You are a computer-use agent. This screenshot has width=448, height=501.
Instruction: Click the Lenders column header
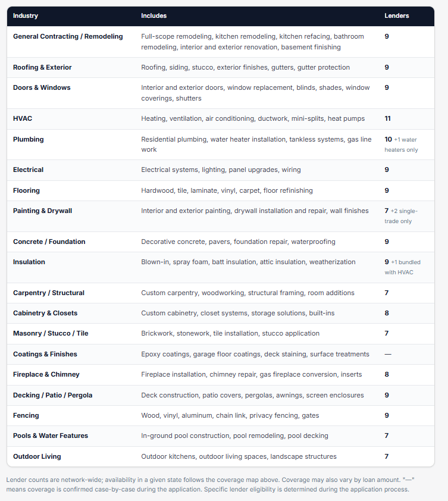[x=397, y=15]
